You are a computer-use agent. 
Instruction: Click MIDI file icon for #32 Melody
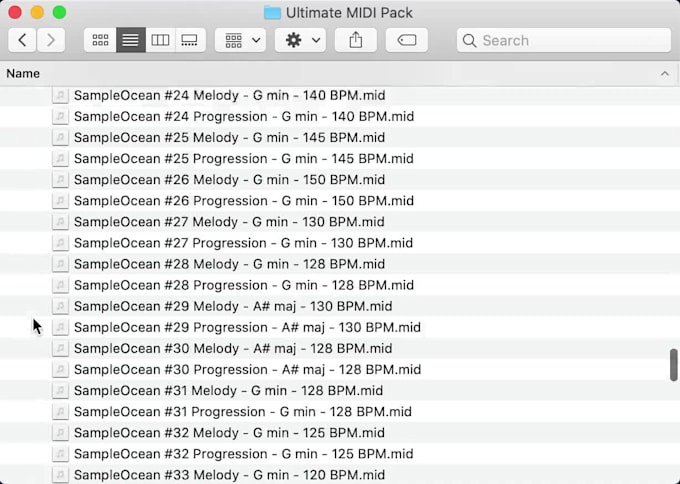pyautogui.click(x=60, y=433)
